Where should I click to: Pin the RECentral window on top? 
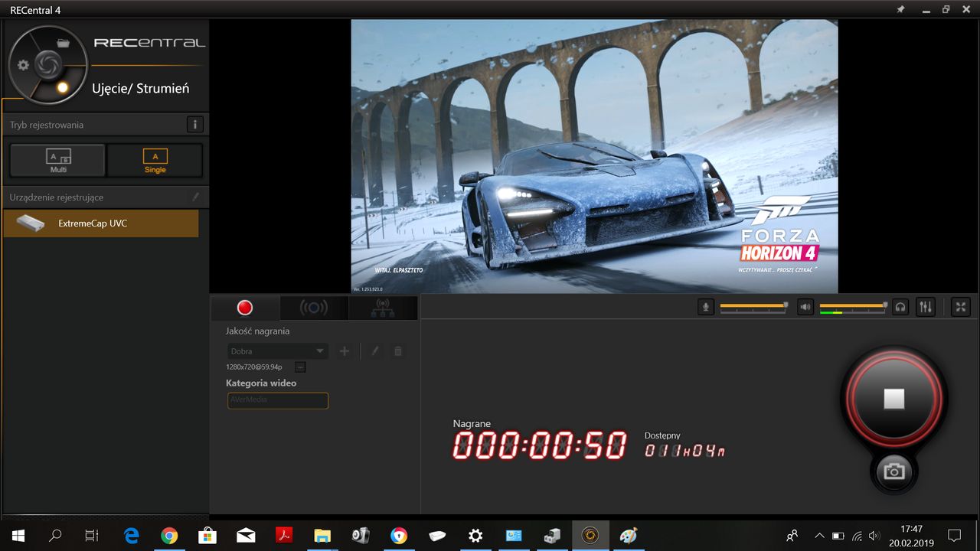click(900, 9)
